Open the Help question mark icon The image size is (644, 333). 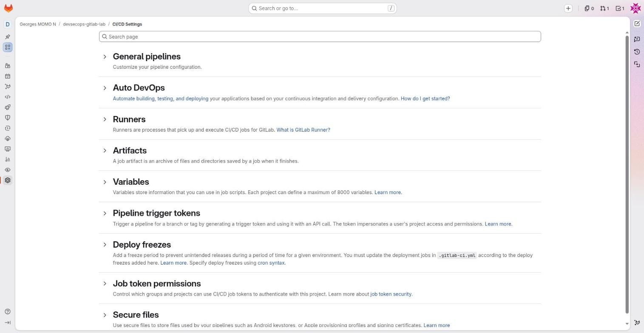tap(8, 312)
